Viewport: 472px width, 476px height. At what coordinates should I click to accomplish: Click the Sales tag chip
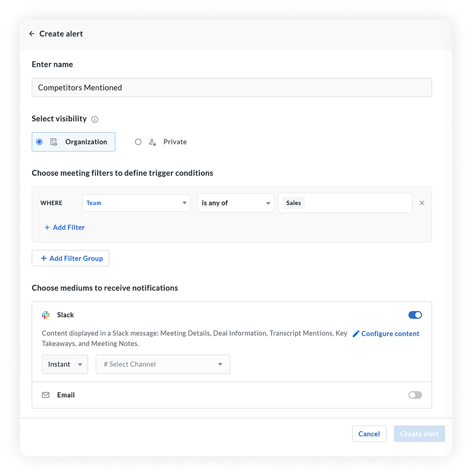click(x=294, y=203)
